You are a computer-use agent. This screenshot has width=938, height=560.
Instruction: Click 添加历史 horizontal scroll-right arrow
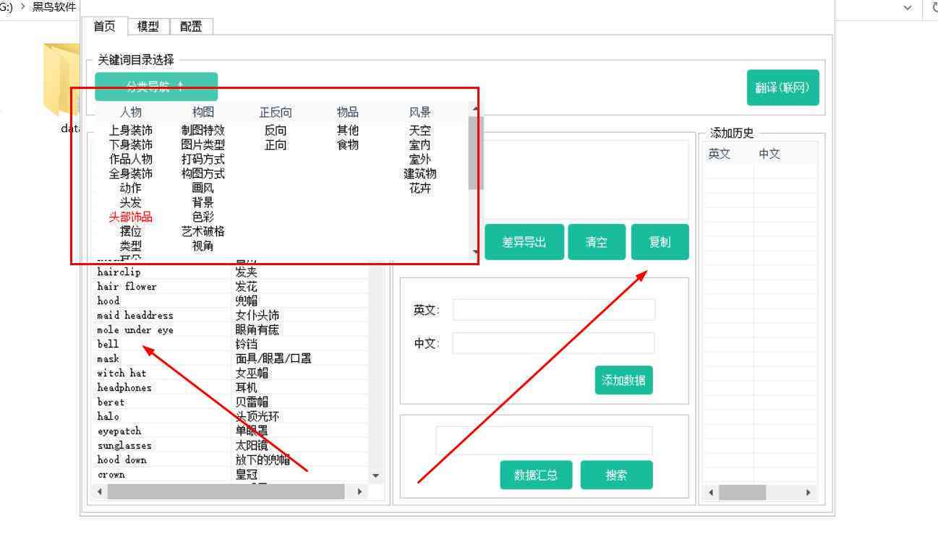(809, 493)
